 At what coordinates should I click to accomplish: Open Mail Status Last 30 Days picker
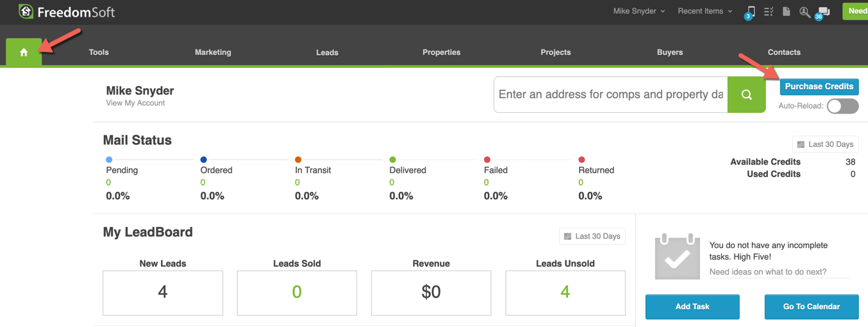click(824, 144)
